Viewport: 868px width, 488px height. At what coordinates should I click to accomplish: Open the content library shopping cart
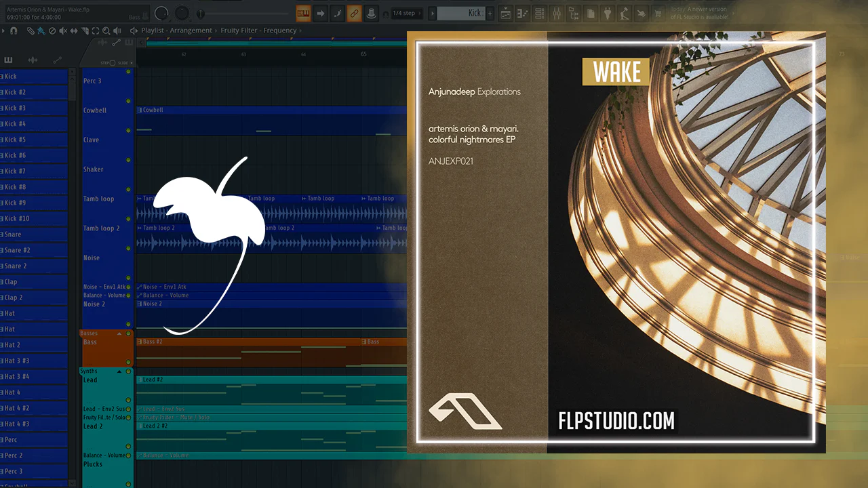tap(658, 13)
